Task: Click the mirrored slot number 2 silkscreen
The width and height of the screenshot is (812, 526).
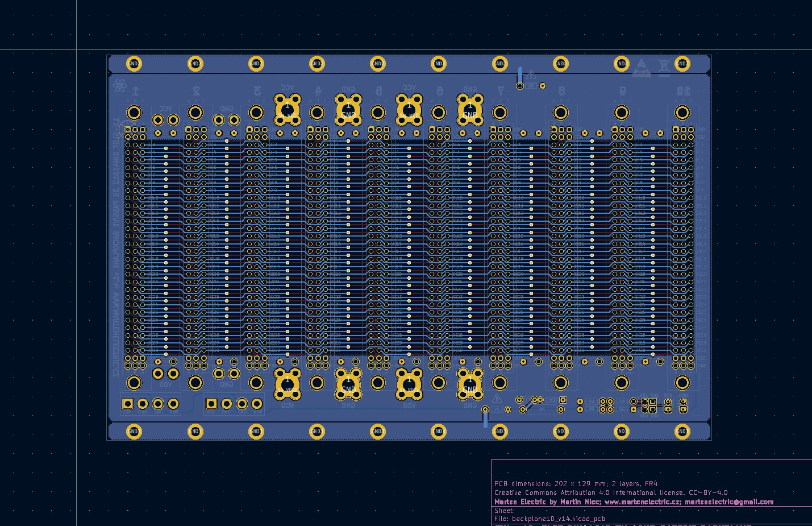Action: (194, 87)
